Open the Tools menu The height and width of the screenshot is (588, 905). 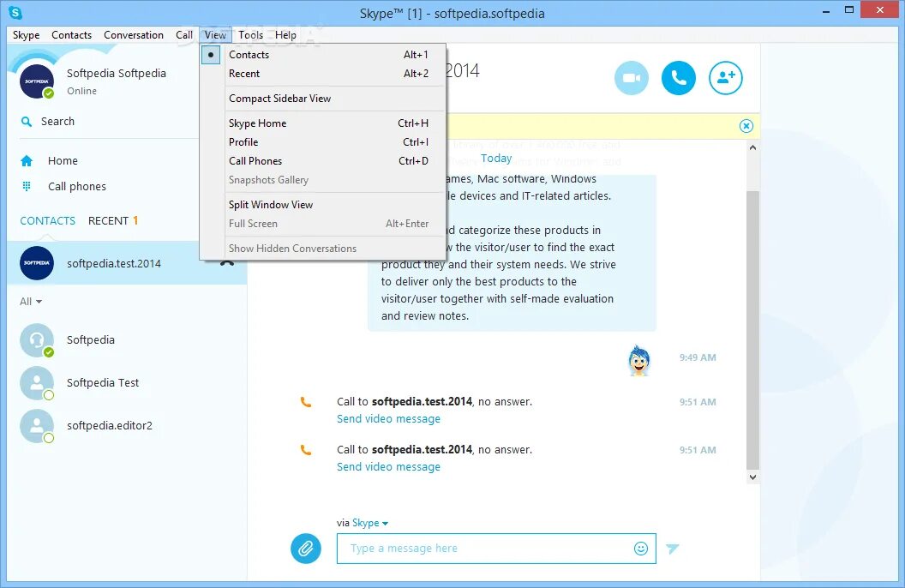coord(250,35)
